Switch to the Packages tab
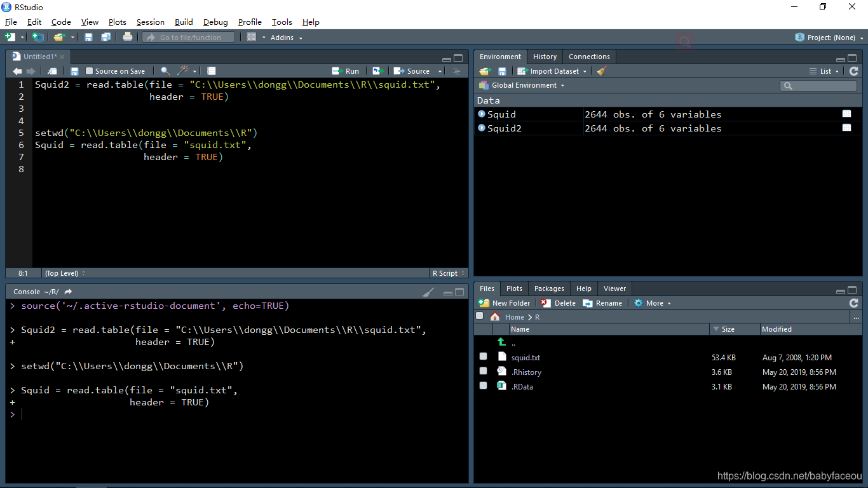This screenshot has width=868, height=488. click(x=549, y=288)
